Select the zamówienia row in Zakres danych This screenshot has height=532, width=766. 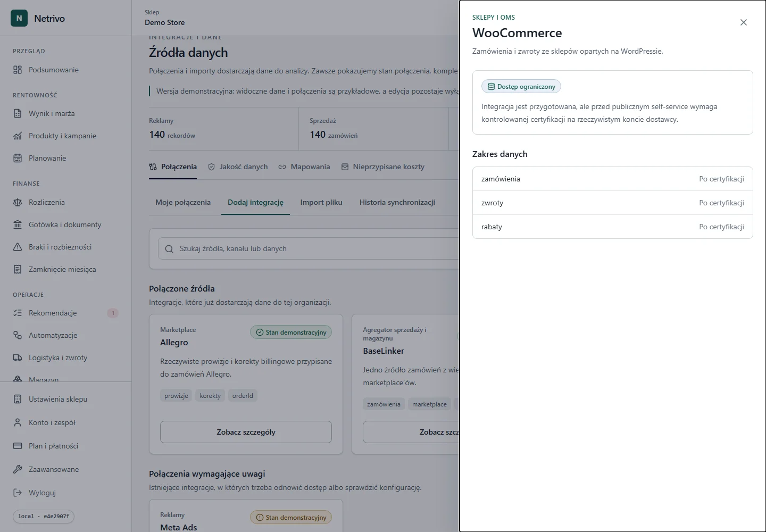(x=613, y=179)
